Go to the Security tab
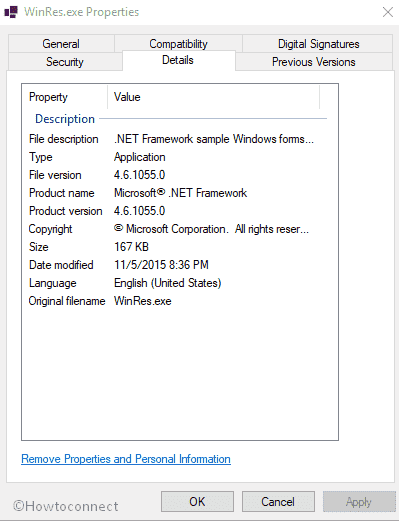The height and width of the screenshot is (521, 399). pyautogui.click(x=65, y=62)
